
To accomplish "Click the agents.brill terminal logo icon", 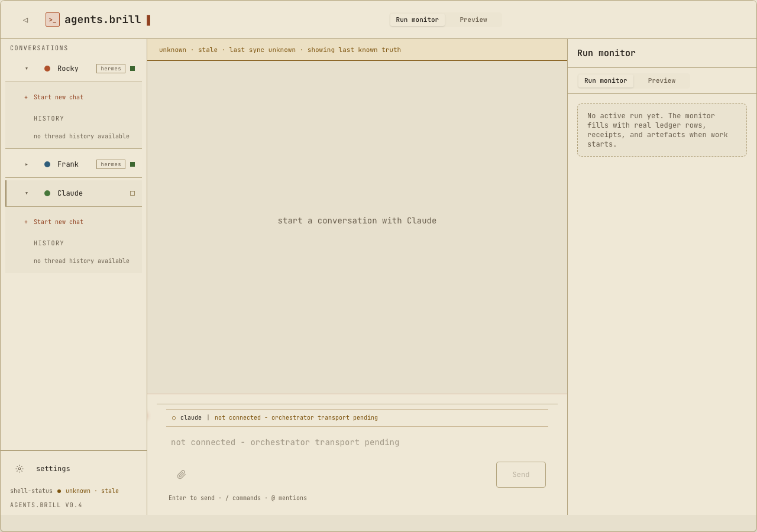I will point(53,20).
